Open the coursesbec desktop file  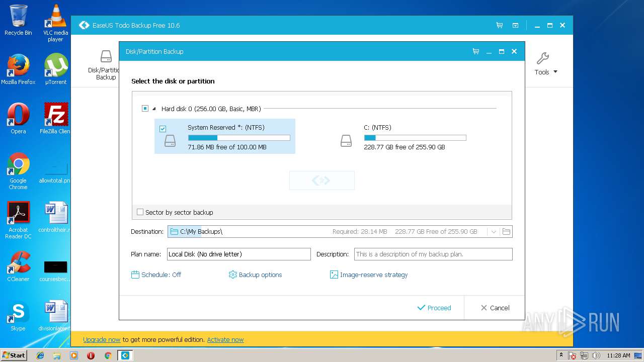[x=55, y=269]
